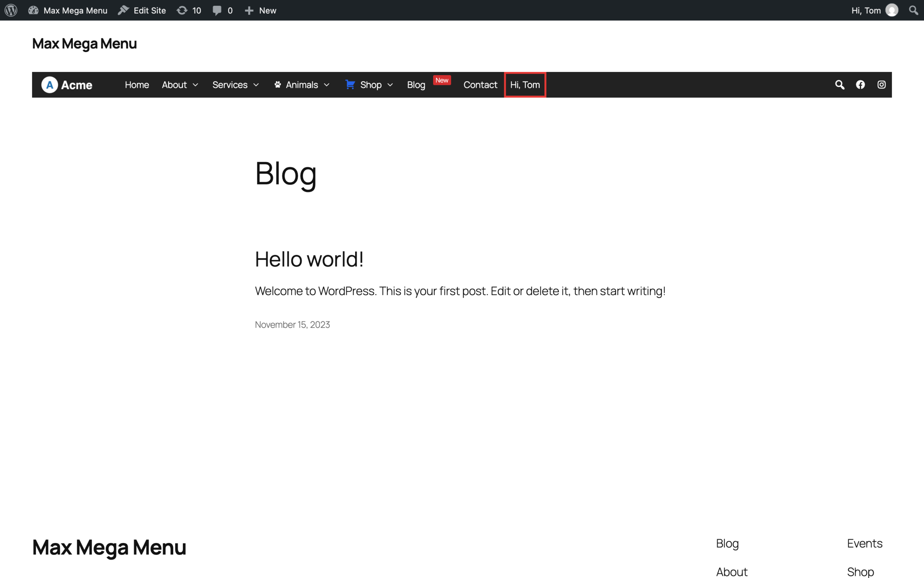Go to Home menu item

click(x=137, y=85)
